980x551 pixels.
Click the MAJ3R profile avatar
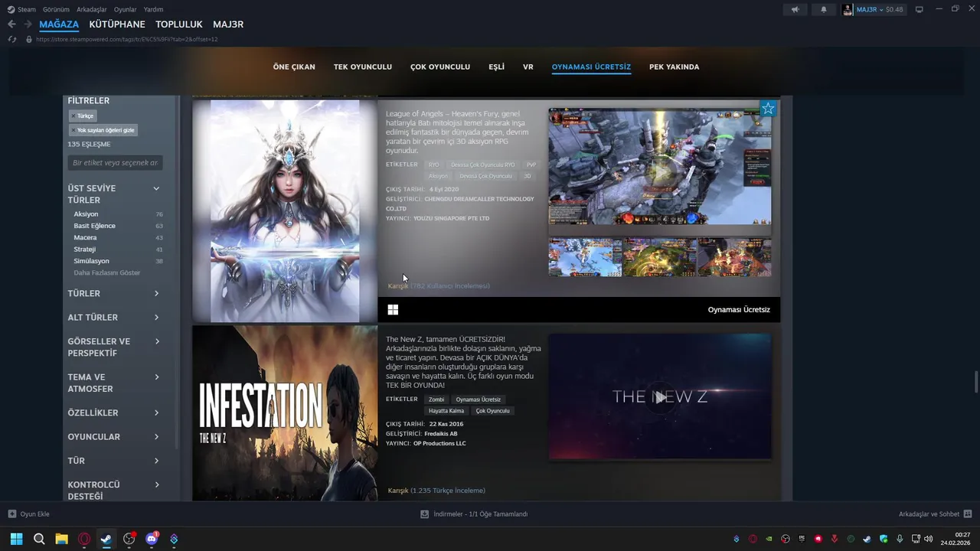tap(848, 9)
